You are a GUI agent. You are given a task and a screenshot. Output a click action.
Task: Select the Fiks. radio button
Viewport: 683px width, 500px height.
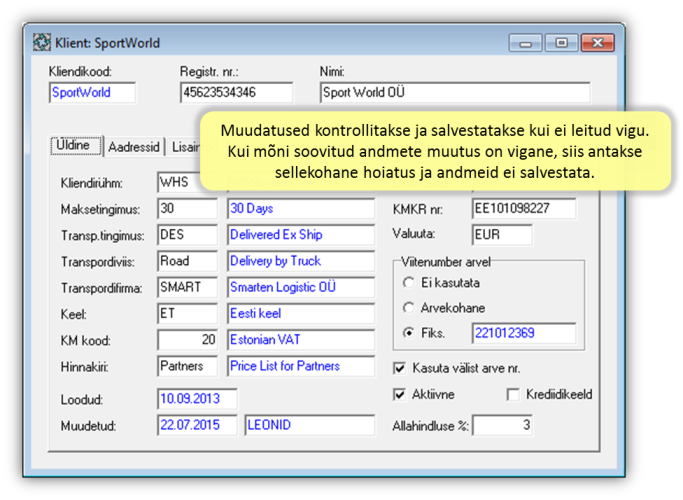[409, 333]
